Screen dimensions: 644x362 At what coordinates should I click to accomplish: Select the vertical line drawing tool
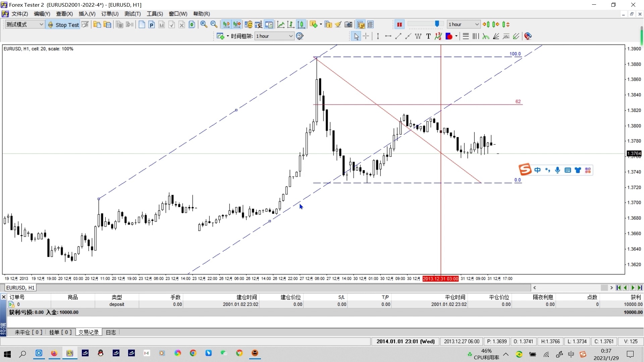coord(378,36)
